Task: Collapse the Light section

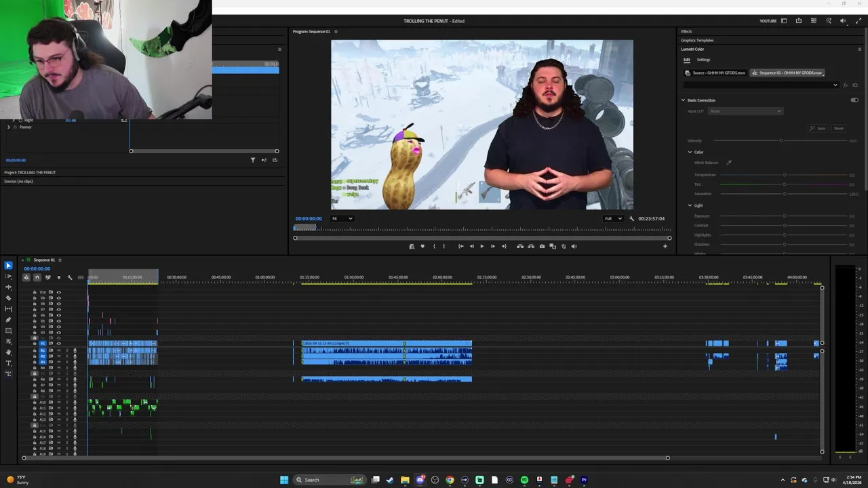Action: click(x=690, y=205)
